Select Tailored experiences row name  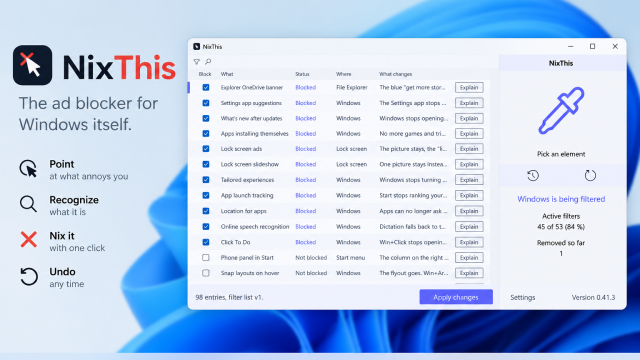tap(247, 180)
